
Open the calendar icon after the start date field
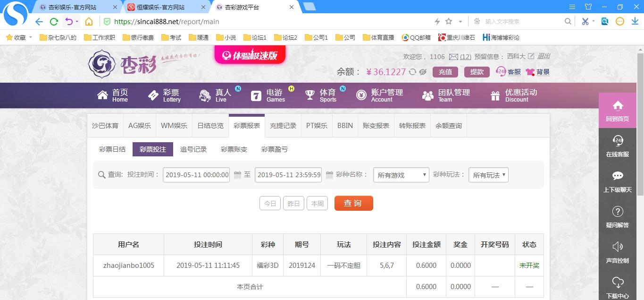(238, 174)
